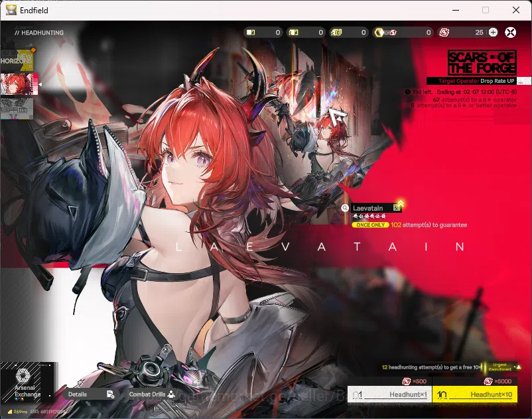Click the 269ms network ping indicator
This screenshot has width=532, height=419.
(18, 412)
